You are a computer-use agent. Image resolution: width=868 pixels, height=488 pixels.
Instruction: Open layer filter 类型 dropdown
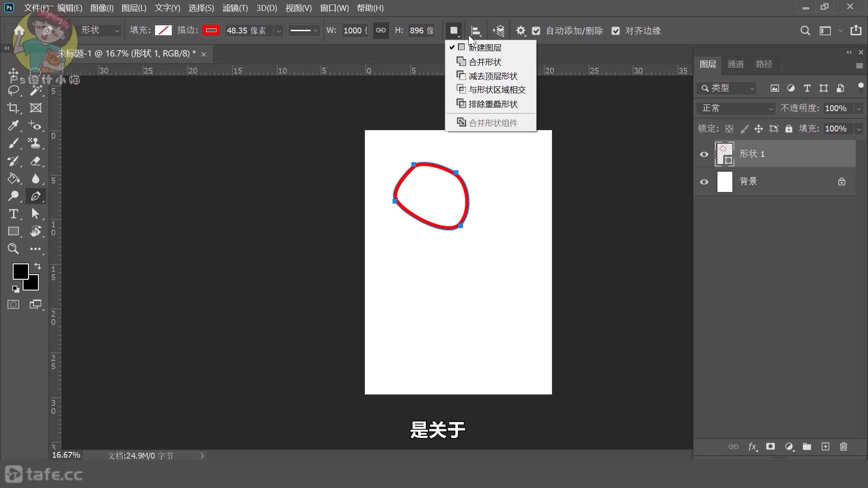tap(726, 88)
